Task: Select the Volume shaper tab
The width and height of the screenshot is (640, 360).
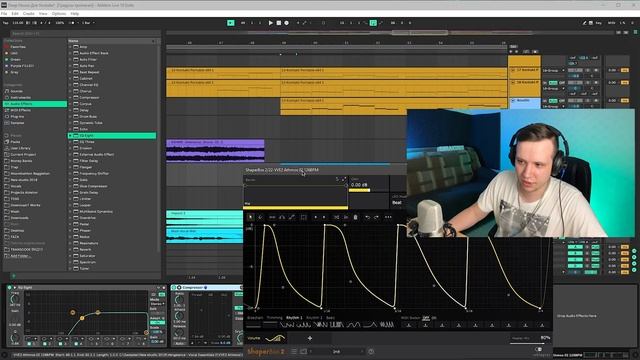Action: coord(265,338)
